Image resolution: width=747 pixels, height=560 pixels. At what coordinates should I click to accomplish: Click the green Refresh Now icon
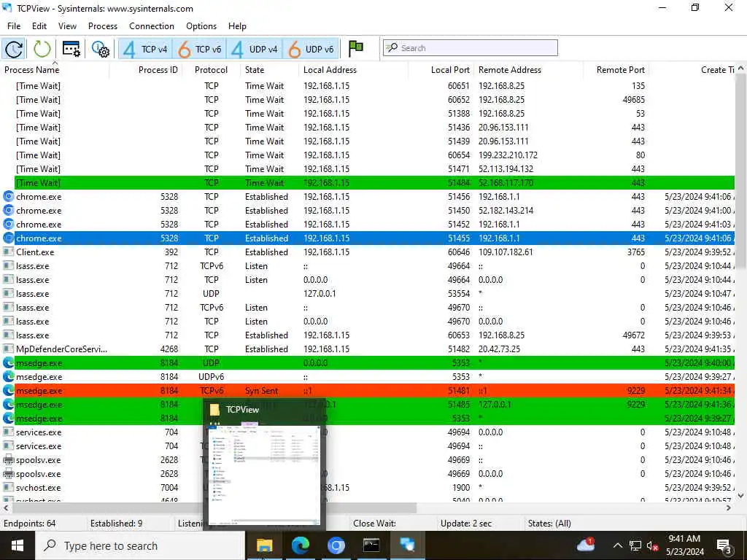click(x=42, y=49)
